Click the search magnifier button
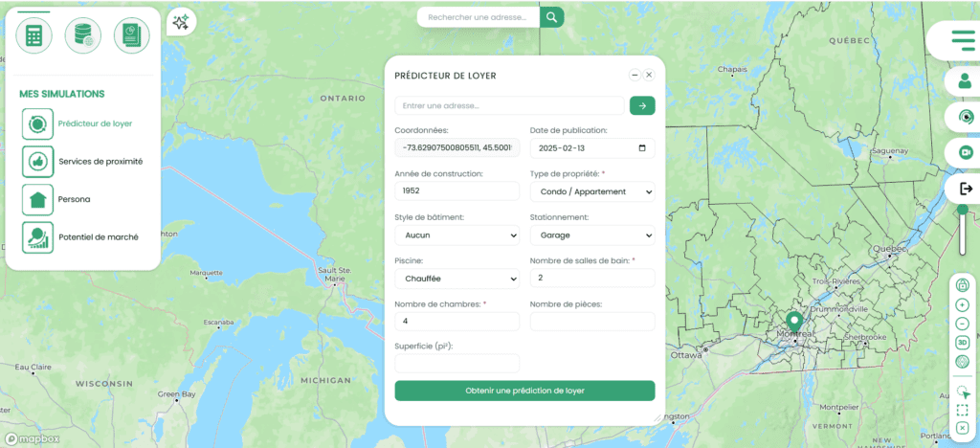Viewport: 980px width, 448px height. click(x=551, y=17)
